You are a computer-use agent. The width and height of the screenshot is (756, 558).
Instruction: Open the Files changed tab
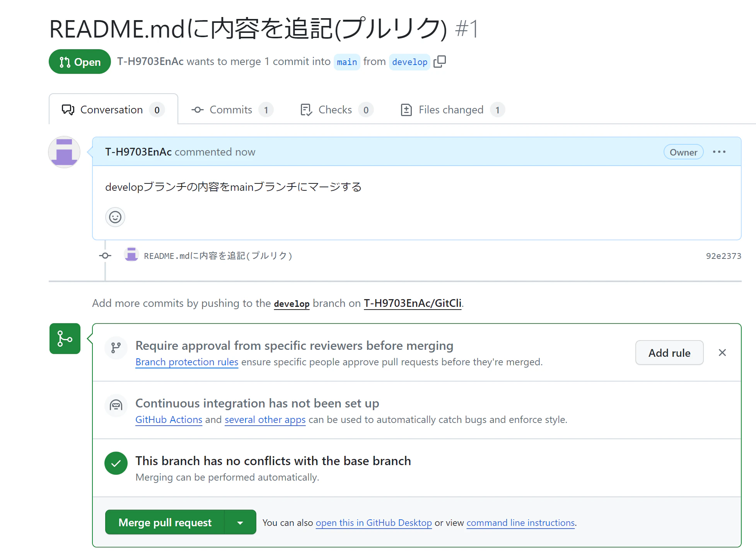[x=452, y=110]
